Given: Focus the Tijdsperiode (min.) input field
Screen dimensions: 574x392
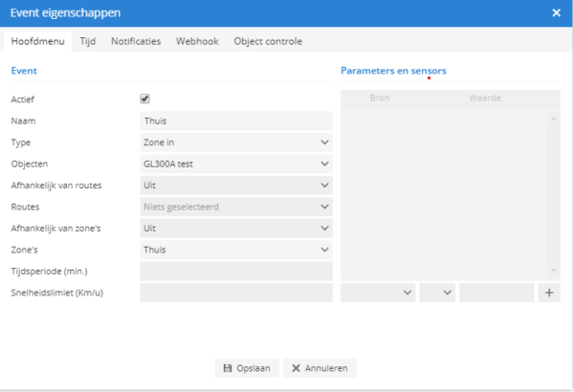Looking at the screenshot, I should (x=236, y=272).
